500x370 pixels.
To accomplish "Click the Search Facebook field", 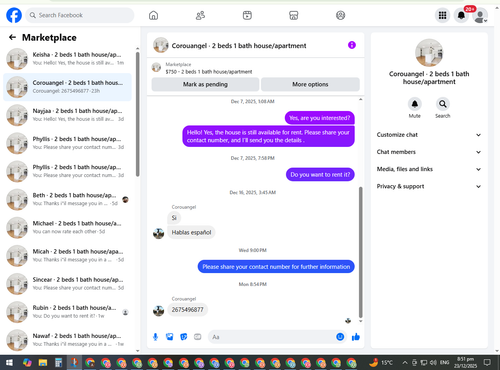I will (x=79, y=15).
